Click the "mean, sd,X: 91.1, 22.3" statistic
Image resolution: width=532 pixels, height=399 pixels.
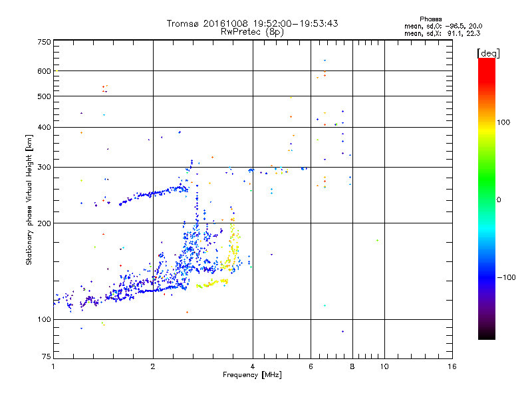(442, 33)
